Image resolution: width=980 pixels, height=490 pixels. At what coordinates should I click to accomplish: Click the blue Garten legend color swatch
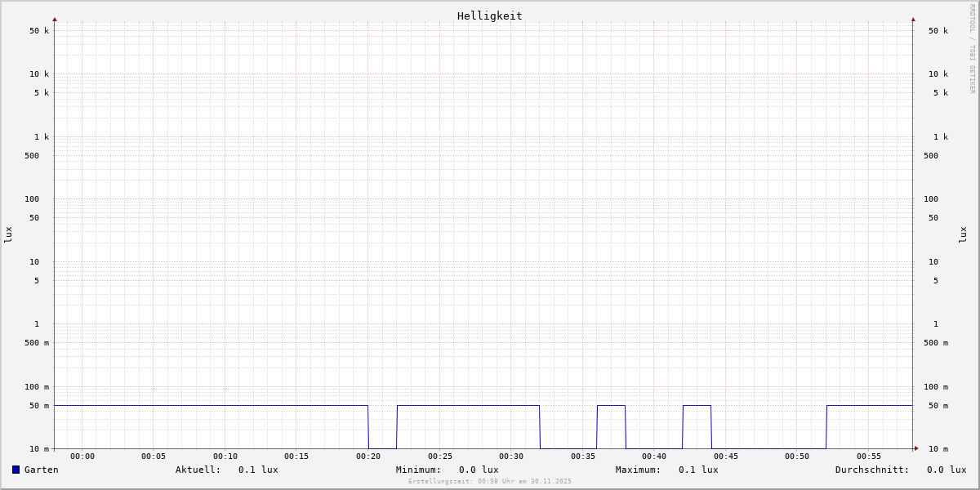16,470
